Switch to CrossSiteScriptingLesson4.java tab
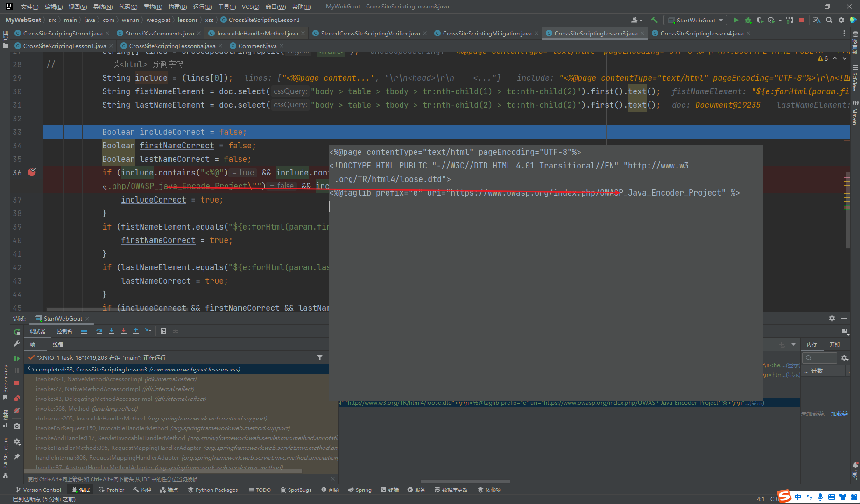The height and width of the screenshot is (504, 860). tap(701, 33)
